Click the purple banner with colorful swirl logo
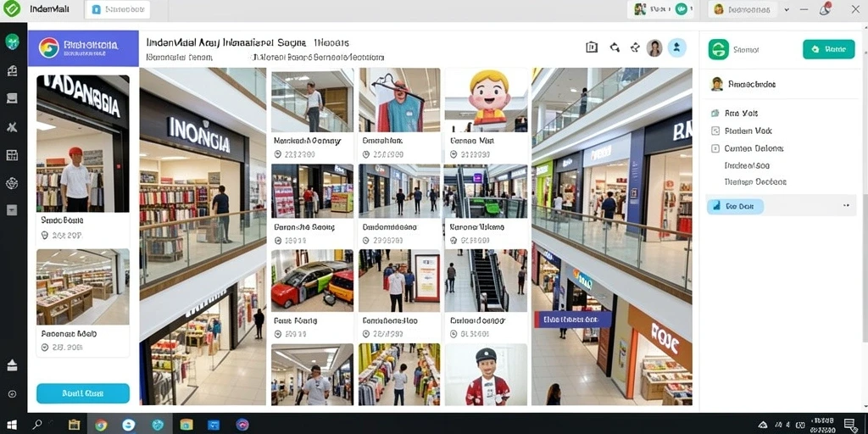This screenshot has height=434, width=868. (83, 48)
